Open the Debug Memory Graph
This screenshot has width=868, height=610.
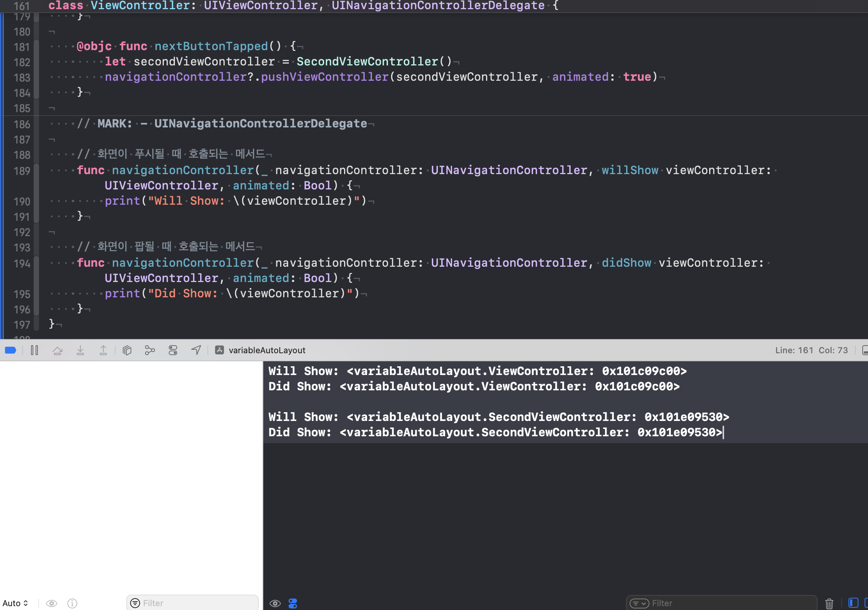click(x=150, y=350)
